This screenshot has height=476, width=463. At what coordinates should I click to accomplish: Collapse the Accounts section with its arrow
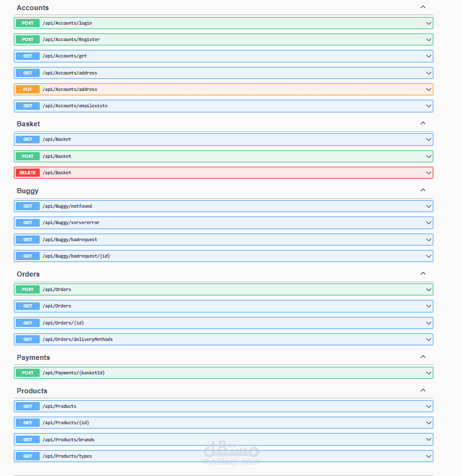[423, 7]
